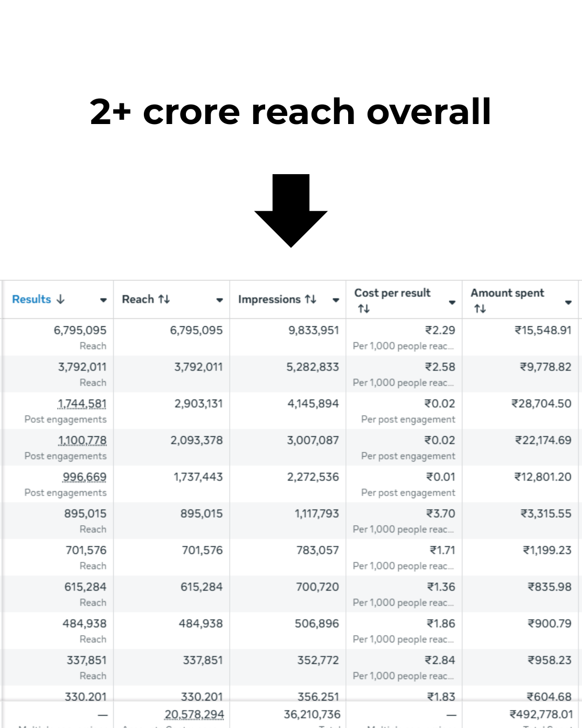Toggle sort arrows under Cost per result
This screenshot has width=582, height=728.
coord(364,309)
